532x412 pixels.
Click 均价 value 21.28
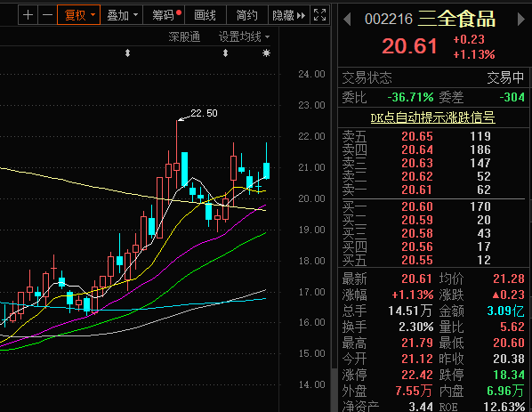(x=509, y=279)
